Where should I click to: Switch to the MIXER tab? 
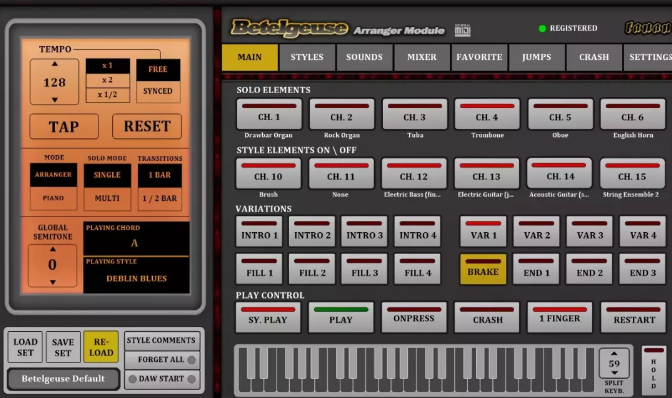(x=422, y=57)
